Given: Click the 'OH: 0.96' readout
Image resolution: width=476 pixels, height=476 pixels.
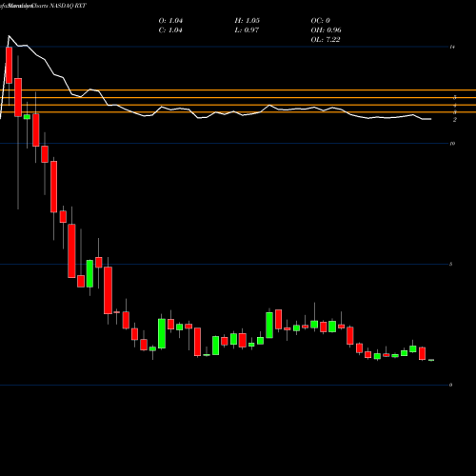Looking at the screenshot, I should 327,30.
